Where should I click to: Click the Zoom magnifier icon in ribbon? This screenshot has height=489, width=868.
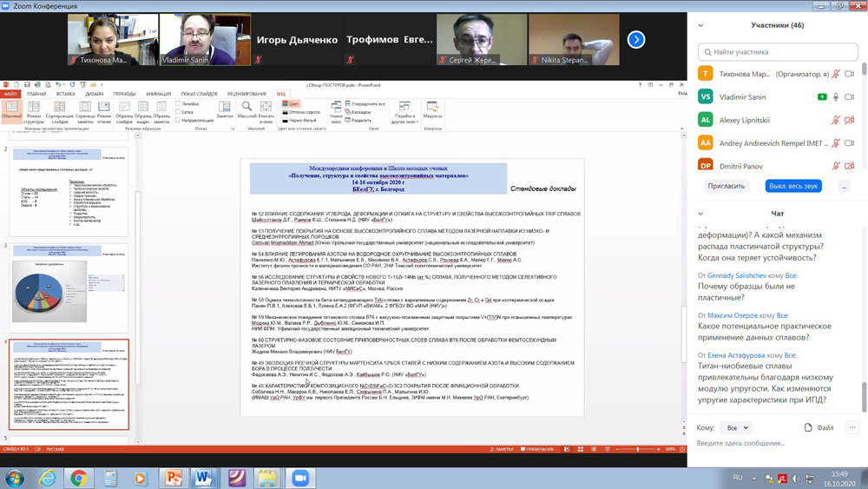tap(247, 110)
